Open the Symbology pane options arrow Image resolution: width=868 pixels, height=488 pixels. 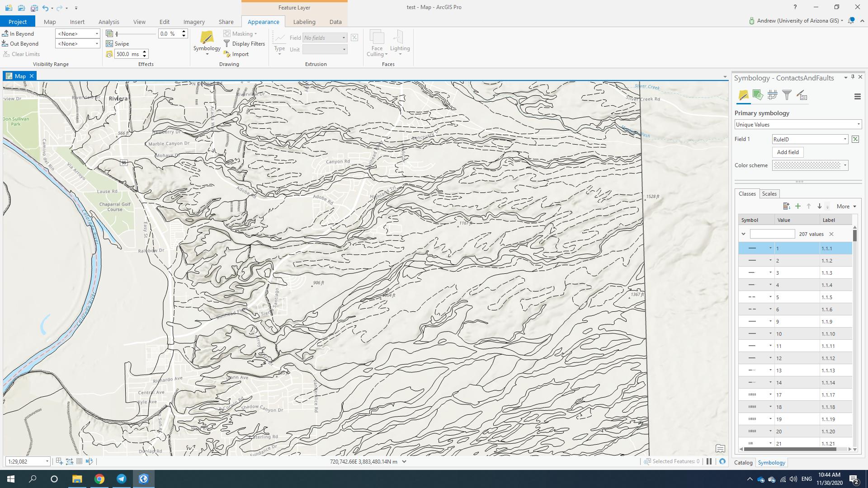click(x=845, y=78)
